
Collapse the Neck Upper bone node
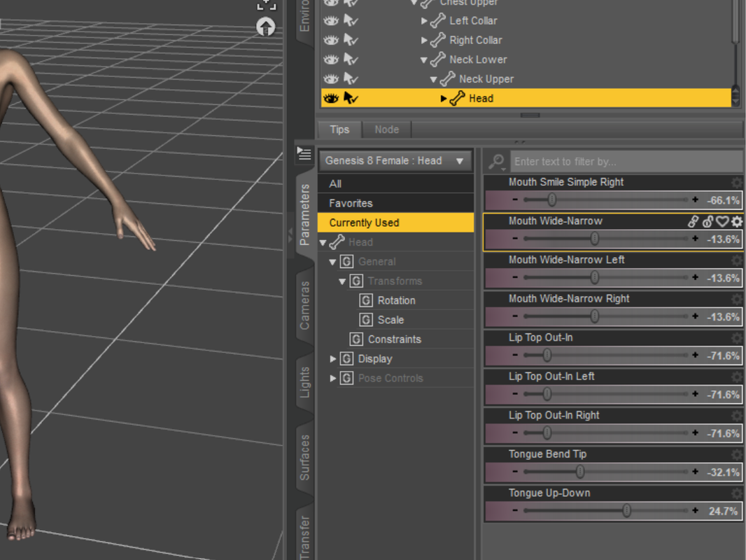pos(433,80)
